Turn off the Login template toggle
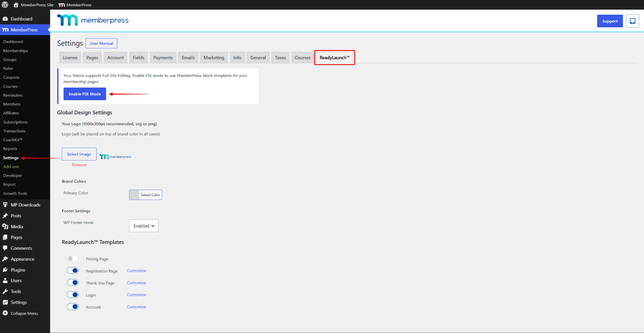The height and width of the screenshot is (333, 644). tap(73, 295)
